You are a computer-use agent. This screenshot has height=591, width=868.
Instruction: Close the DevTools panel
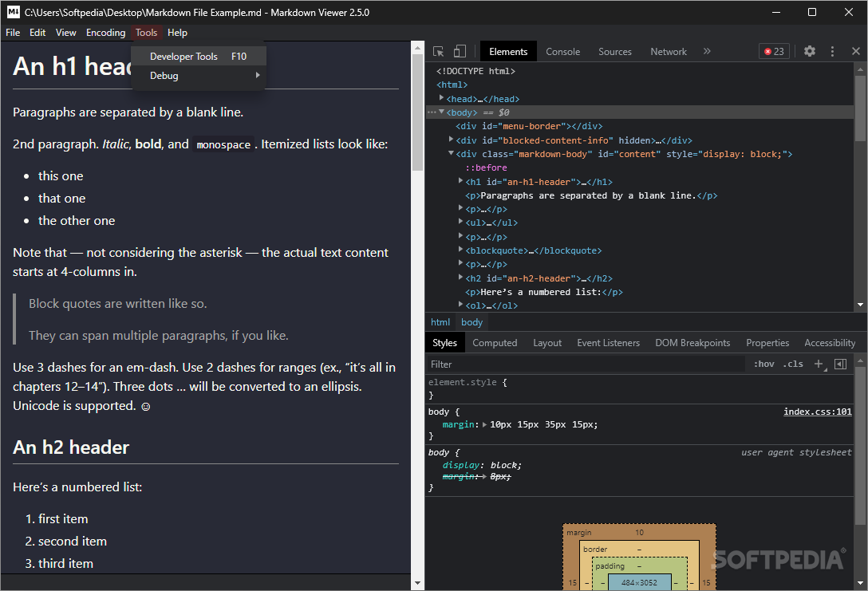click(856, 52)
